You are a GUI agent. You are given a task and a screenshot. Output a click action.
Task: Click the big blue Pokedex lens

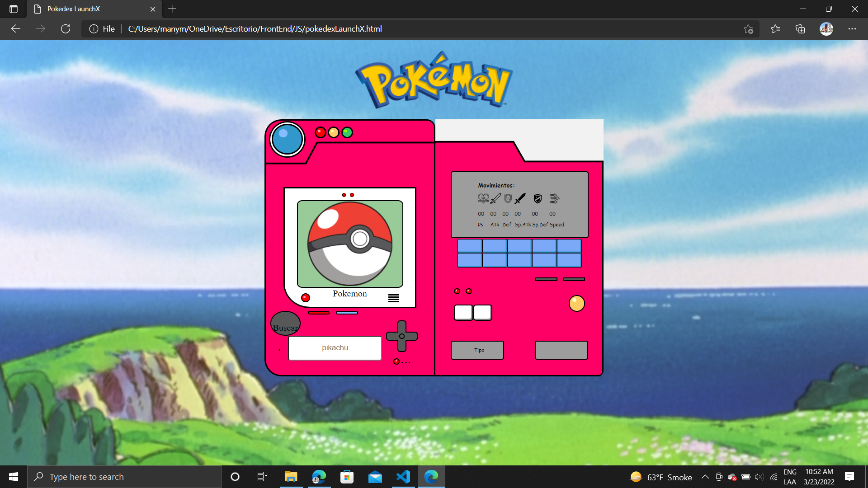(x=287, y=139)
